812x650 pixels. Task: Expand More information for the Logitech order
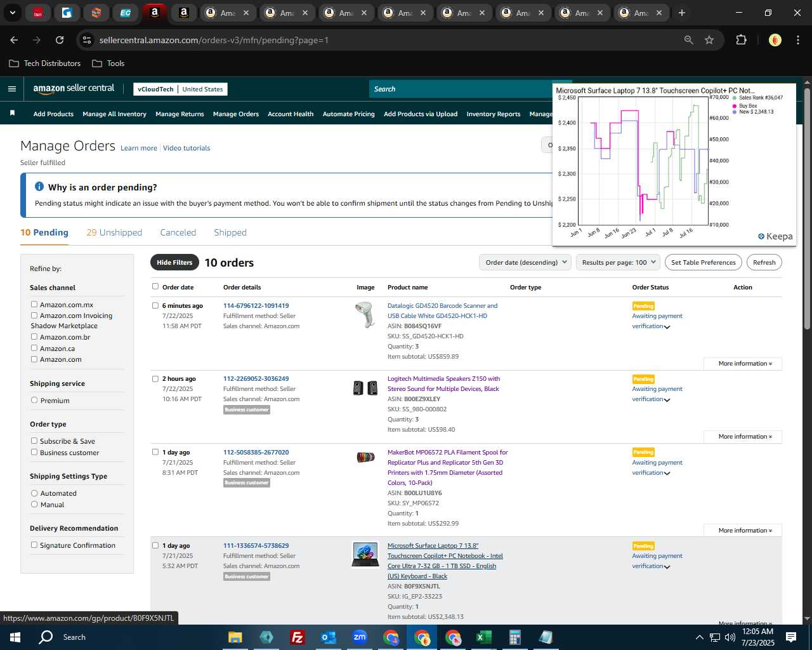tap(743, 437)
